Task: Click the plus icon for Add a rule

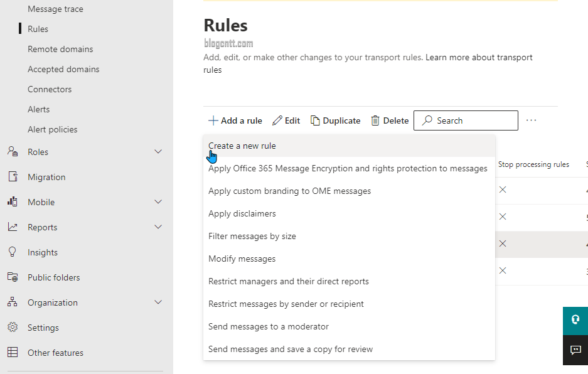Action: click(x=213, y=120)
